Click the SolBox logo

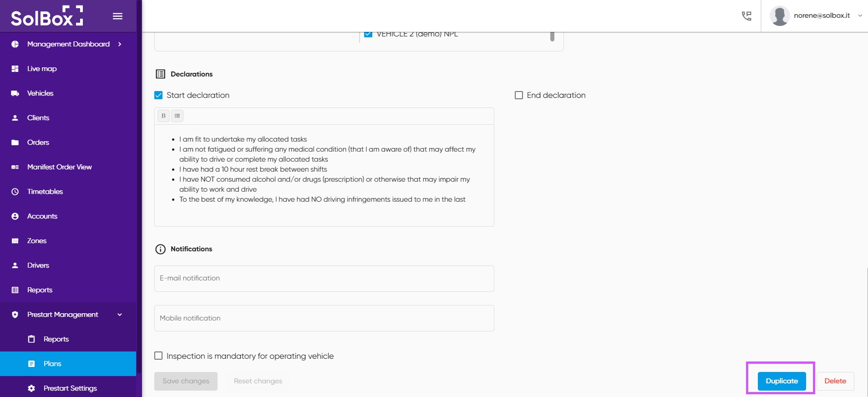(47, 16)
